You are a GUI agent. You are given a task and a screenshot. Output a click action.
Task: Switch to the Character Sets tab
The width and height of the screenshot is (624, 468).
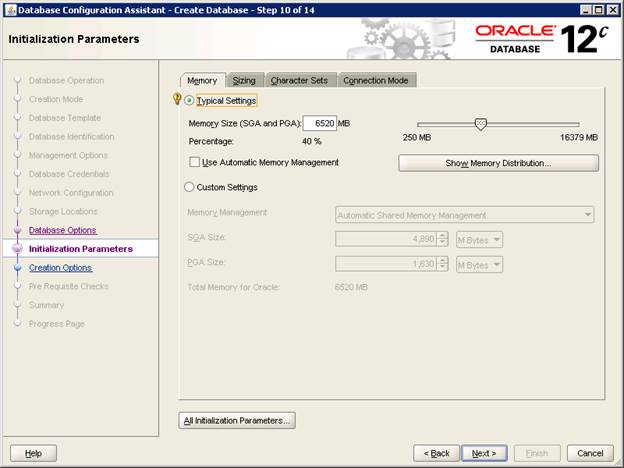point(299,80)
